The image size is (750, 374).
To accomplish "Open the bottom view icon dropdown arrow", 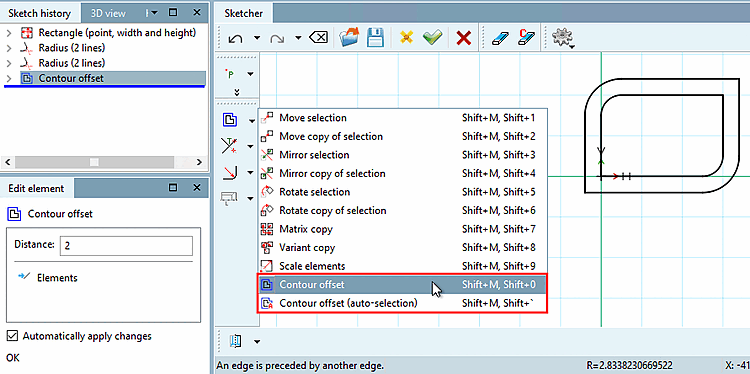I will coord(257,341).
